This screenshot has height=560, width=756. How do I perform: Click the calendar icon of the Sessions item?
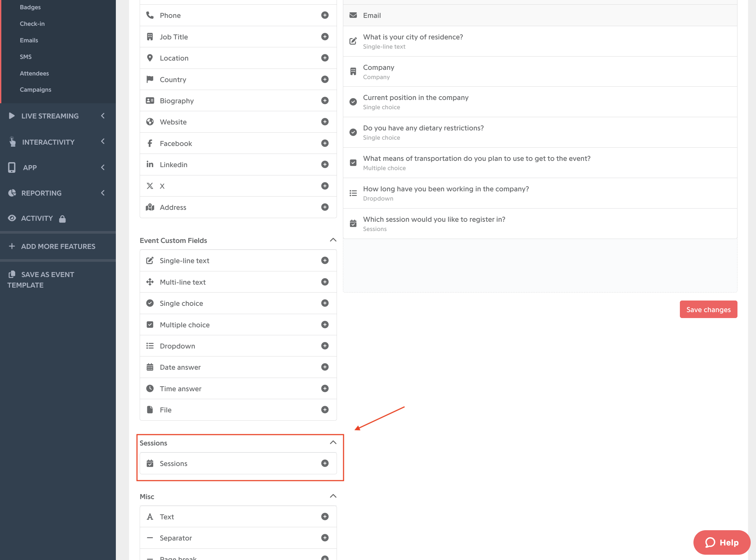pyautogui.click(x=150, y=463)
